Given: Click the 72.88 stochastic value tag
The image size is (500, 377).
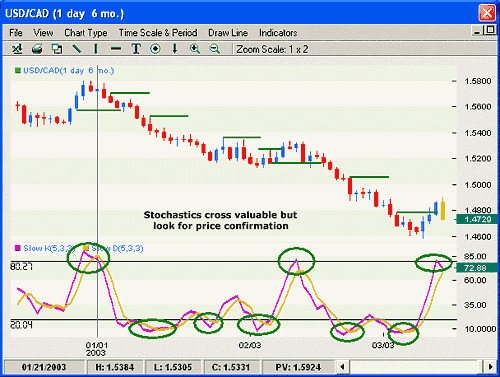Looking at the screenshot, I should point(477,268).
